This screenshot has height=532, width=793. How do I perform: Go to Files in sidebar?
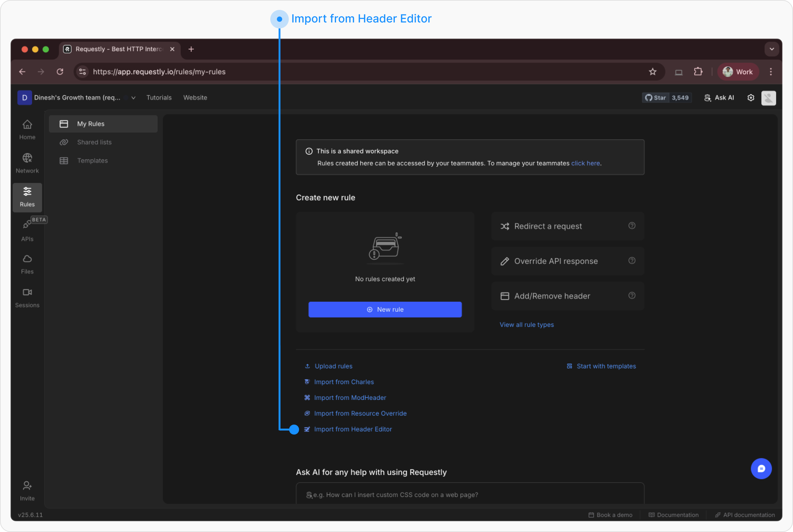(27, 264)
